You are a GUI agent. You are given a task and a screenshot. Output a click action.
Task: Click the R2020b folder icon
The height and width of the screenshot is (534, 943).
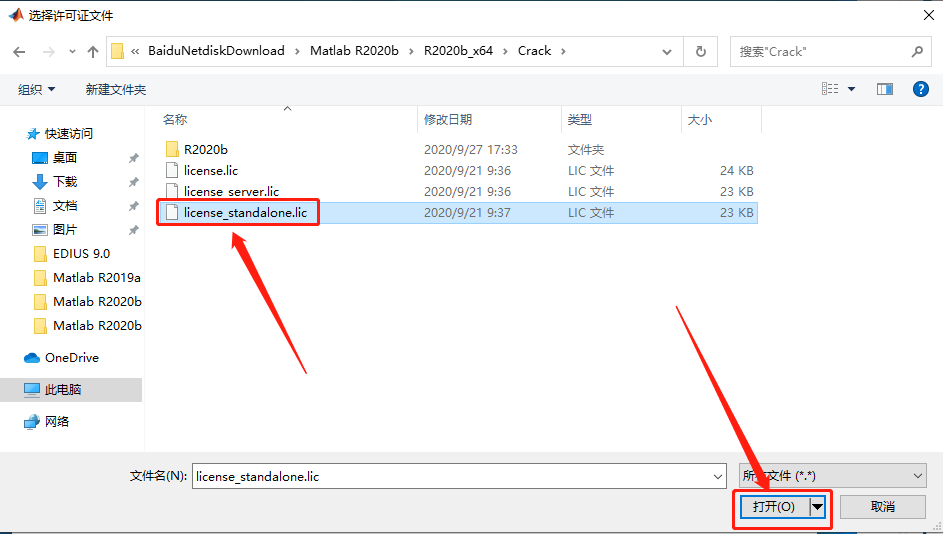pyautogui.click(x=172, y=149)
